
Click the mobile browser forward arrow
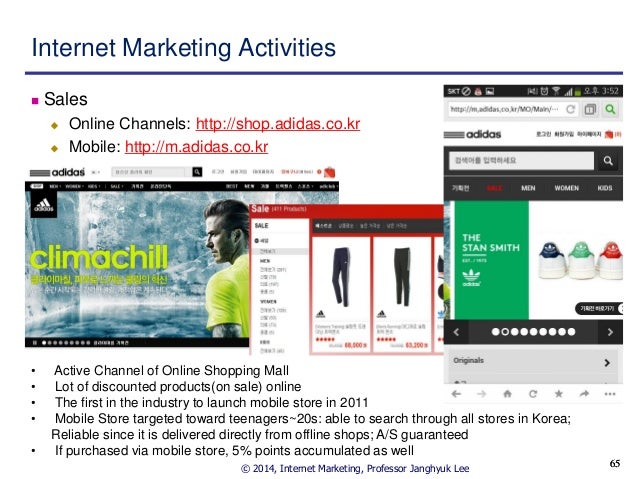(482, 394)
